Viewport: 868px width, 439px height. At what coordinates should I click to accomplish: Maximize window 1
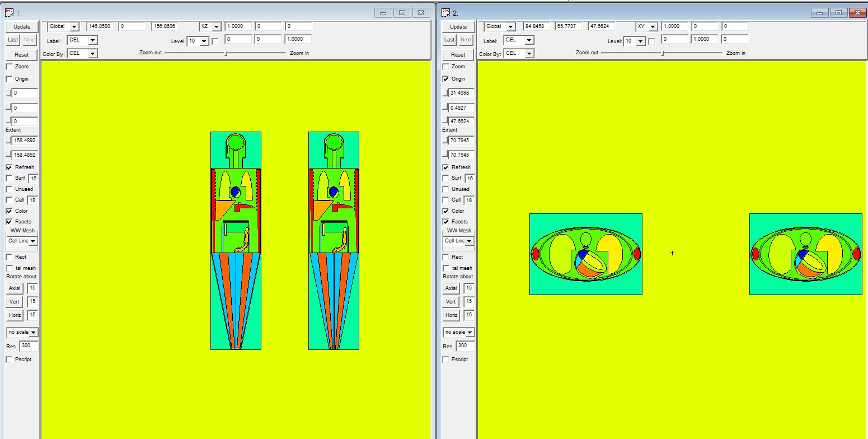[x=402, y=13]
